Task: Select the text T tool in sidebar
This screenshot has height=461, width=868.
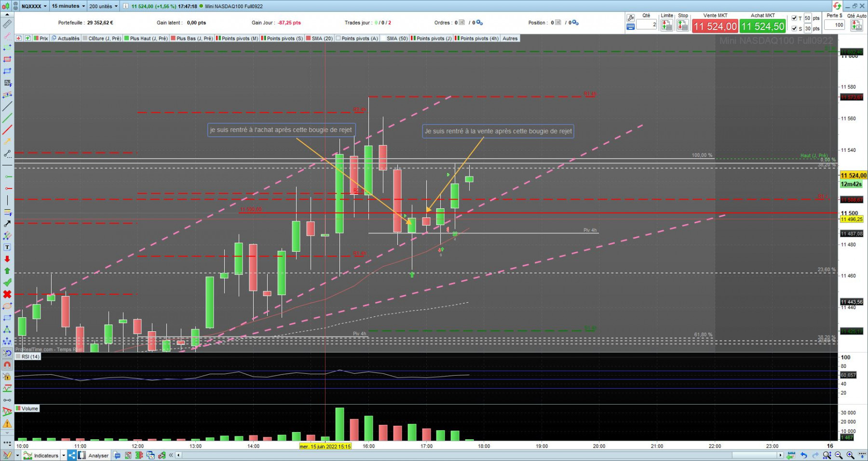Action: point(7,247)
